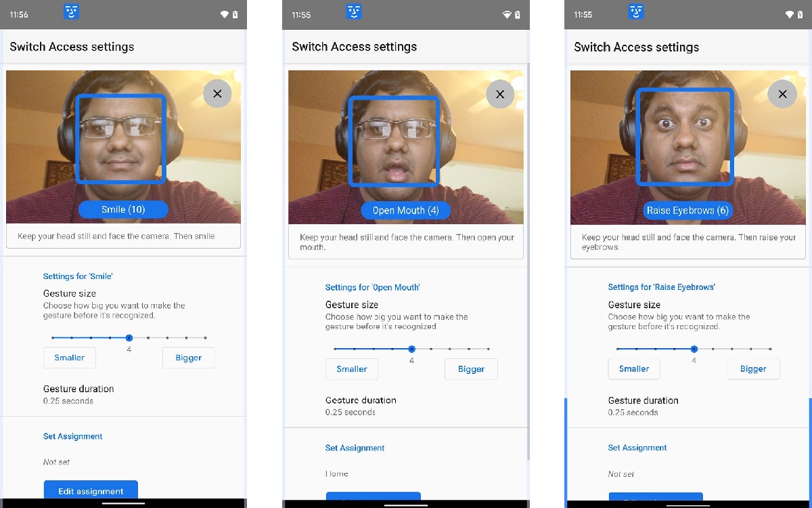
Task: Open Gesture duration setting for Raise Eyebrows
Action: tap(643, 406)
